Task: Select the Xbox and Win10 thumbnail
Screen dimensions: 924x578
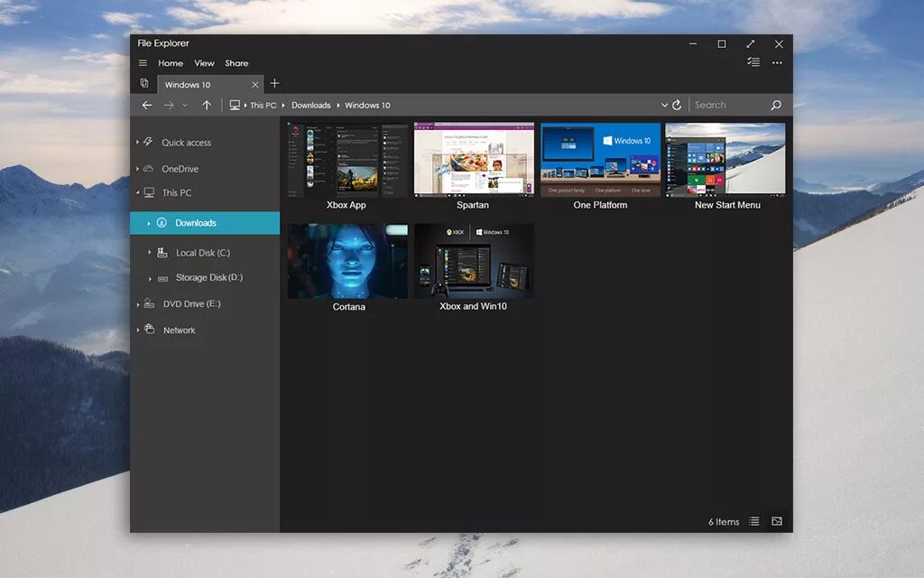Action: click(x=474, y=261)
